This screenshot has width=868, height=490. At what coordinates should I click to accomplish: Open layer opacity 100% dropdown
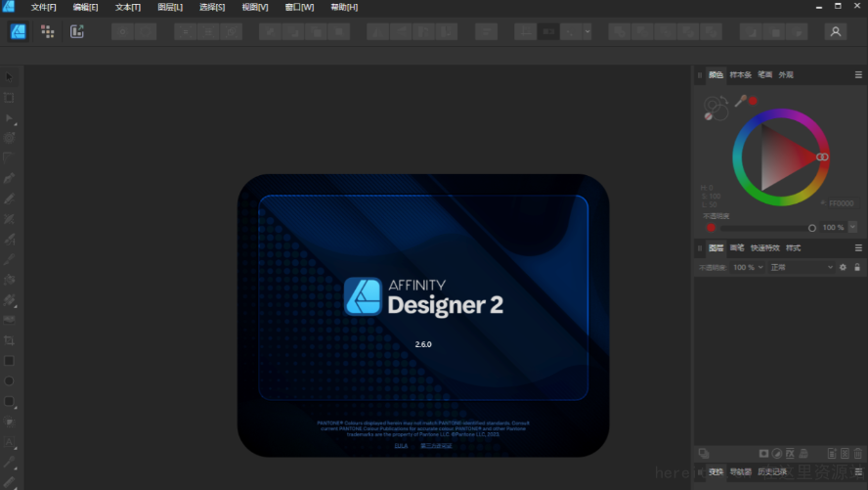coord(760,267)
